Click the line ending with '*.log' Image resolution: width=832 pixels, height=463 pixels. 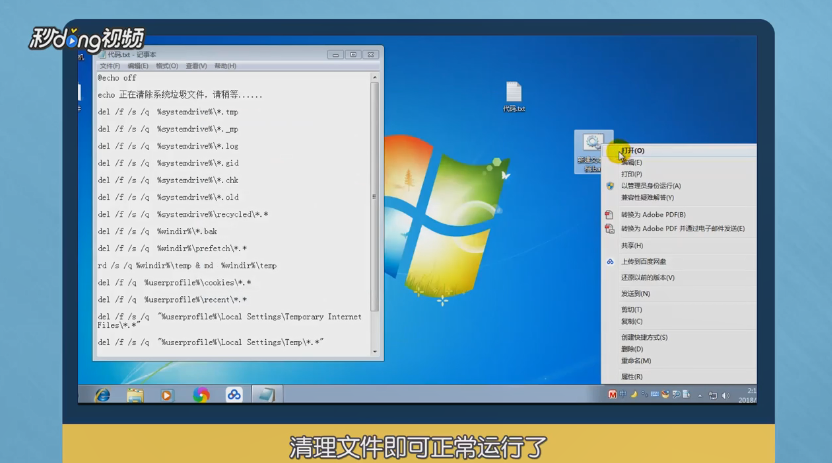click(x=168, y=146)
